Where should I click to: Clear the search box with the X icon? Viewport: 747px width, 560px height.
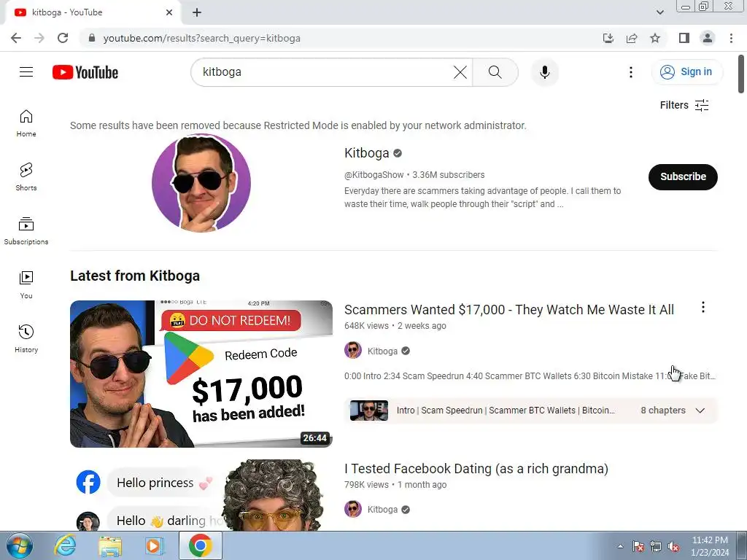coord(460,72)
